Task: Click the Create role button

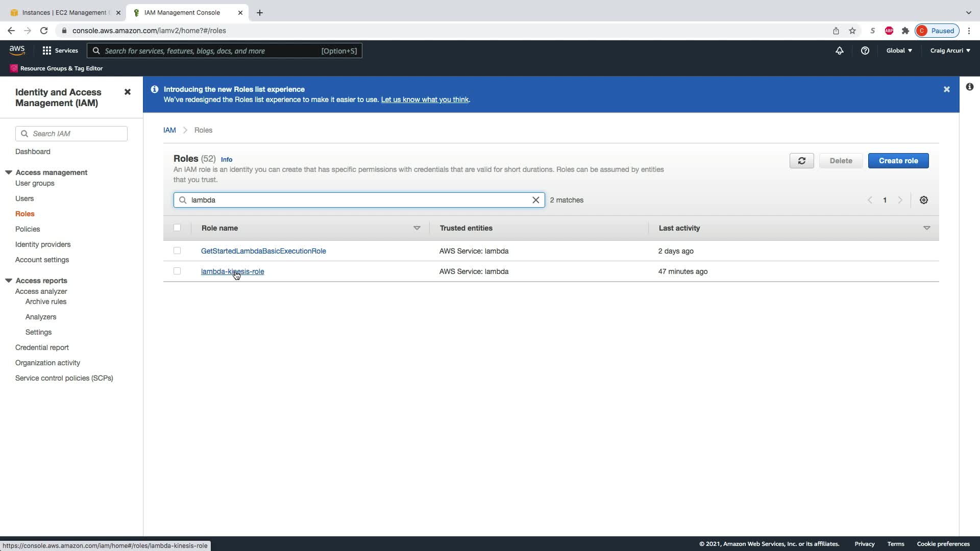Action: [898, 161]
